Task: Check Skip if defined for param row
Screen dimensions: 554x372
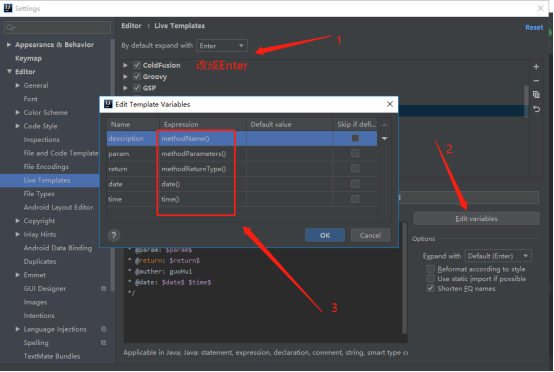Action: pos(355,153)
